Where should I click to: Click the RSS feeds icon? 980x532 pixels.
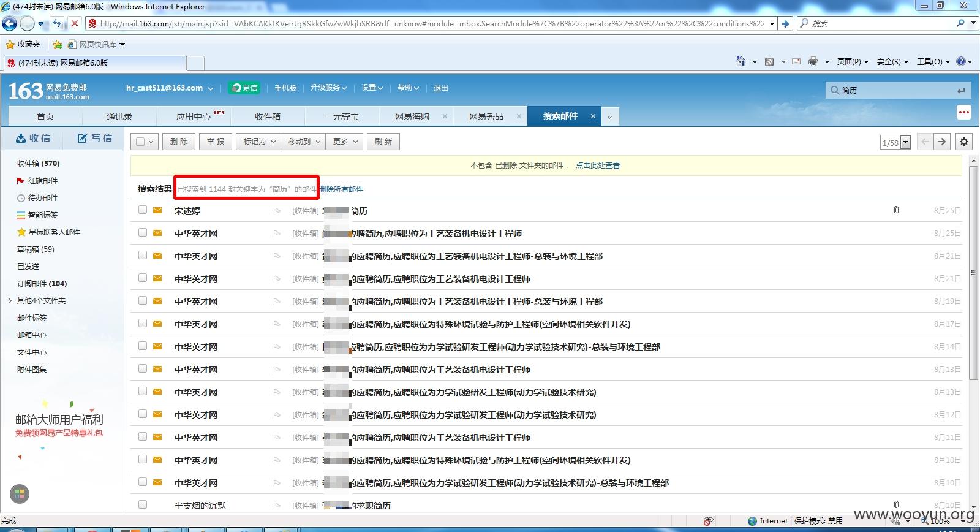pyautogui.click(x=769, y=61)
